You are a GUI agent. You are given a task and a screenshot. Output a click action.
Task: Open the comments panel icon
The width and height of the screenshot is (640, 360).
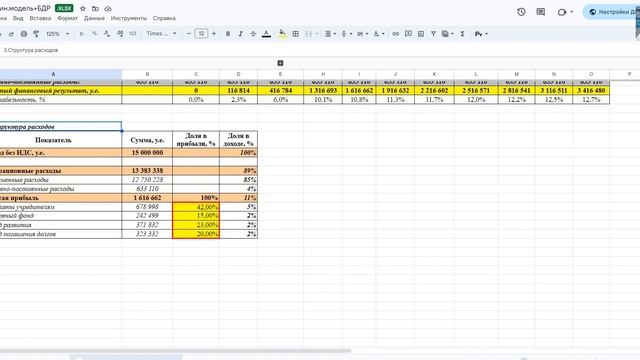(541, 12)
